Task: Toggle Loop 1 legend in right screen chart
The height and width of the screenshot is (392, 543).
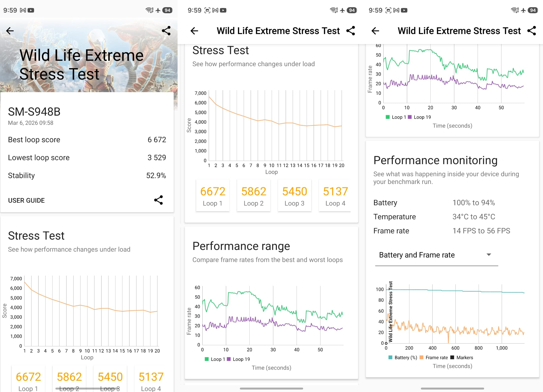Action: click(x=396, y=117)
